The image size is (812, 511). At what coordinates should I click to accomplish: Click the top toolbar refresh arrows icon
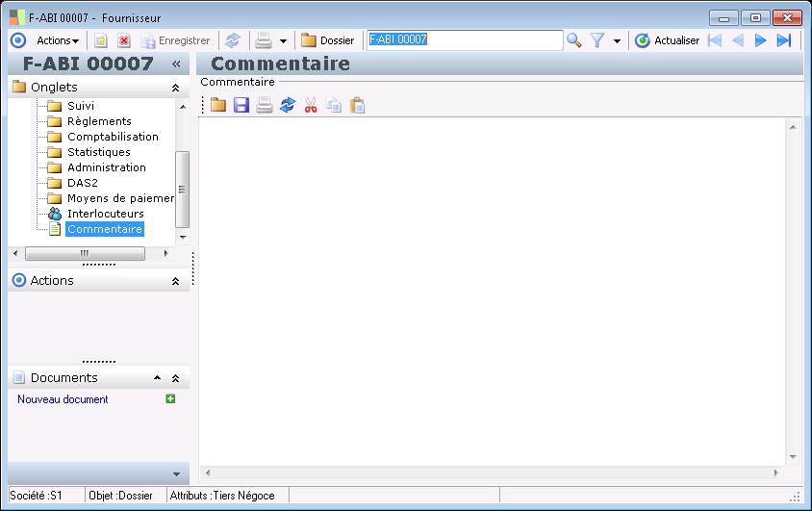[x=233, y=40]
